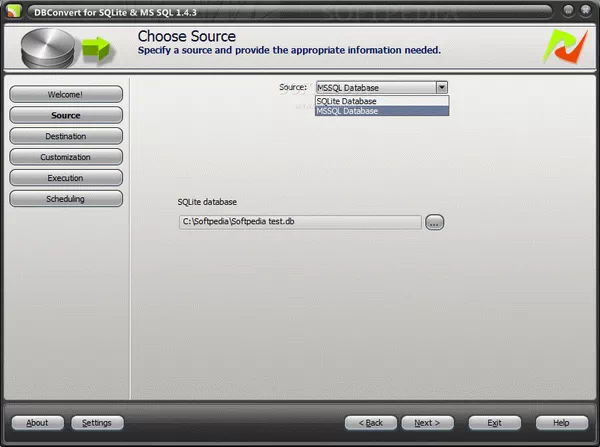
Task: Click the 'Source:' label
Action: 293,87
